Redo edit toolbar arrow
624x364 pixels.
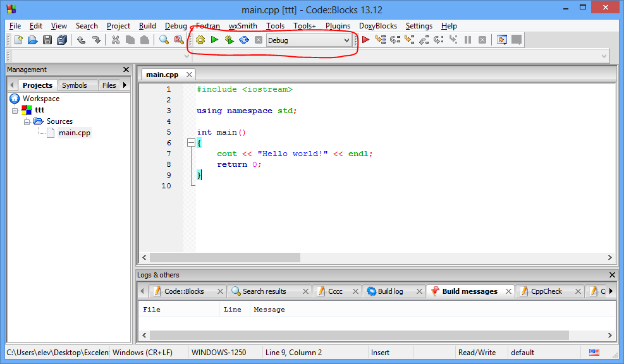(96, 40)
